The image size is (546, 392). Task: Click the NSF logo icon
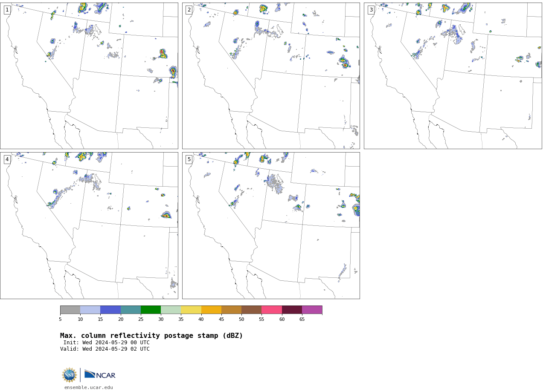tap(70, 375)
